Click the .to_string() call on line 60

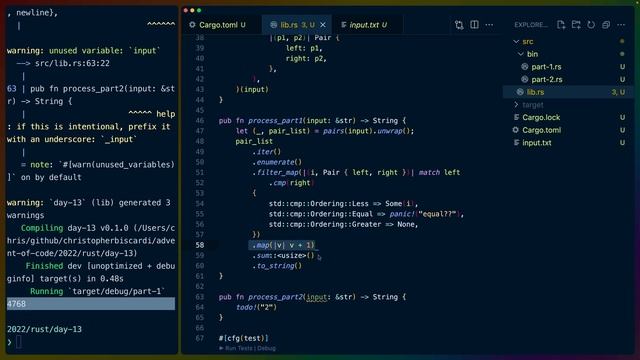(277, 266)
